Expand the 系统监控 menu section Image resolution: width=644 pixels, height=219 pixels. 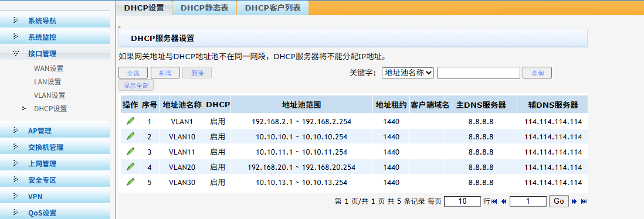click(55, 37)
